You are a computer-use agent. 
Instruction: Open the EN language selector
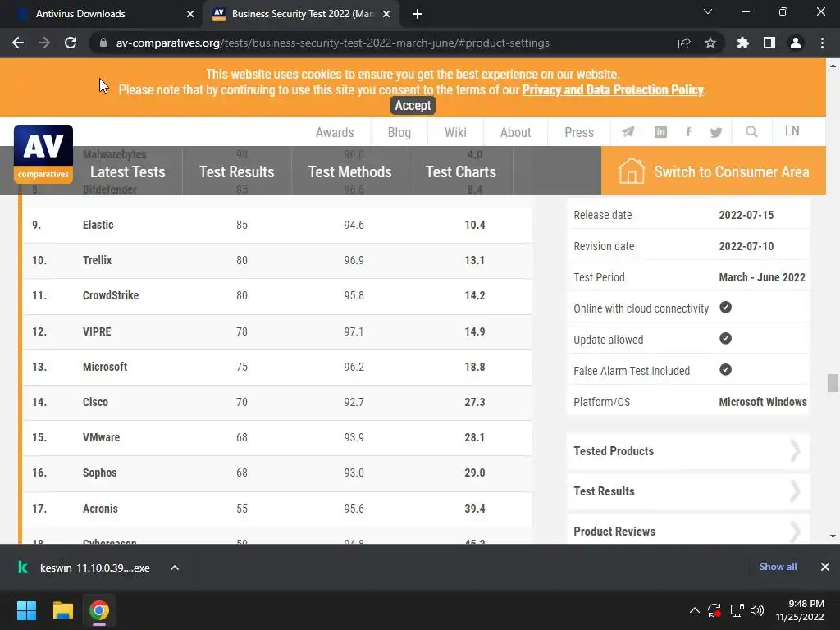(792, 131)
